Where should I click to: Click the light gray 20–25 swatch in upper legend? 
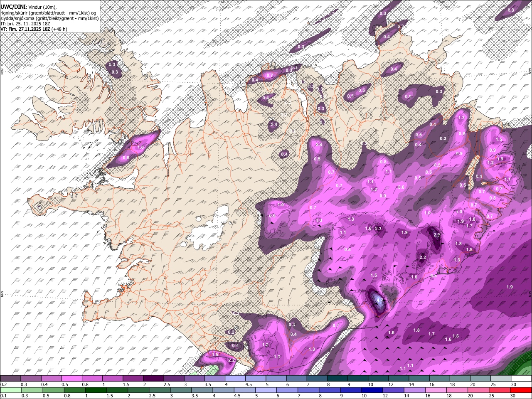(x=480, y=379)
